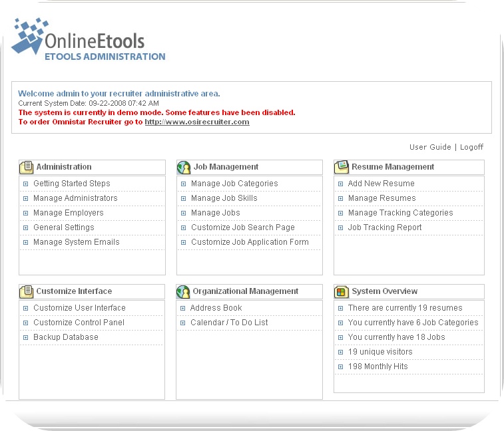The height and width of the screenshot is (431, 504).
Task: Open Customize Job Search Page
Action: (x=242, y=227)
